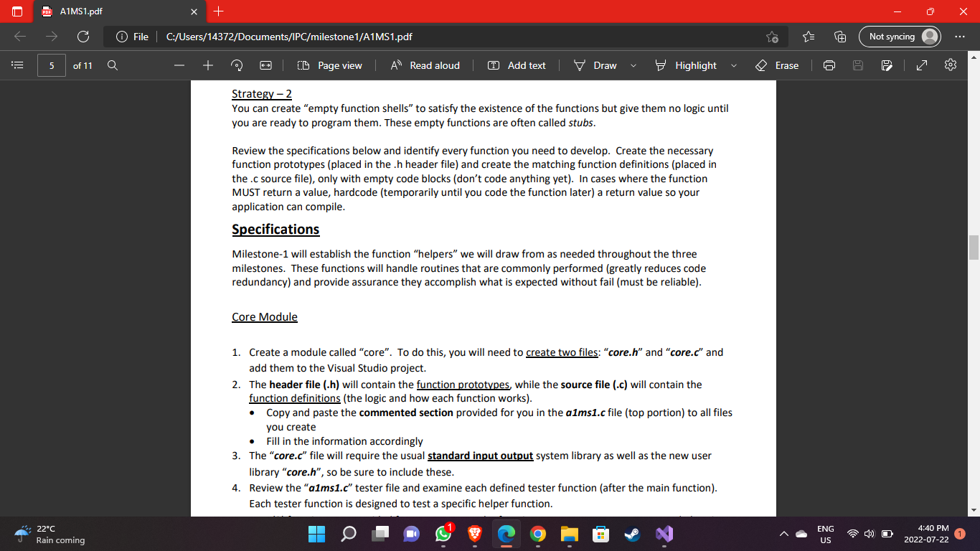Toggle Page view layout
This screenshot has height=551, width=980.
click(329, 65)
